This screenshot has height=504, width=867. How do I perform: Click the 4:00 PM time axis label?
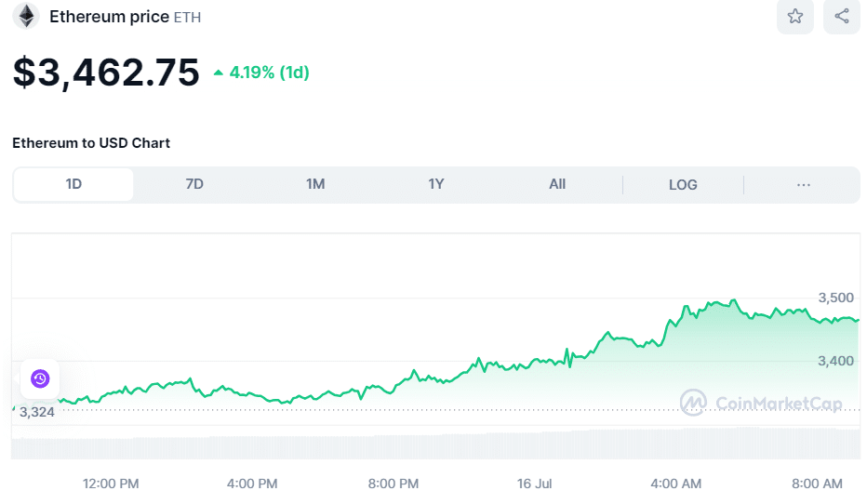point(252,484)
